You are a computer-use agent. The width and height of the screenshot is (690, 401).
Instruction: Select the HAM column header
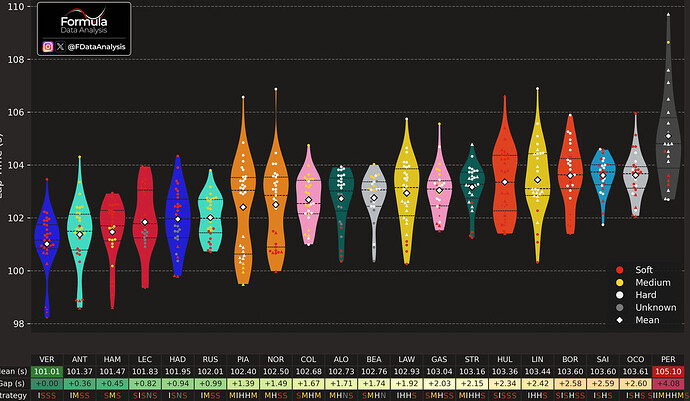(112, 360)
